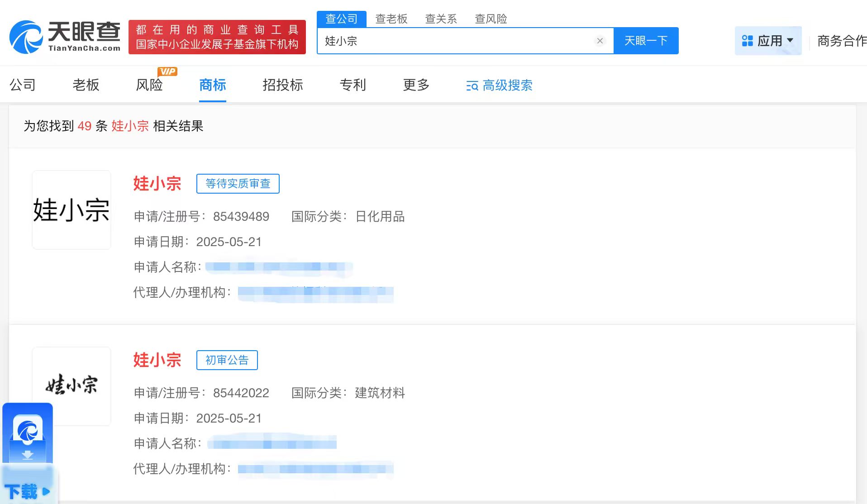
Task: Click the handwritten 娃小宗 trademark thumbnail
Action: [71, 385]
